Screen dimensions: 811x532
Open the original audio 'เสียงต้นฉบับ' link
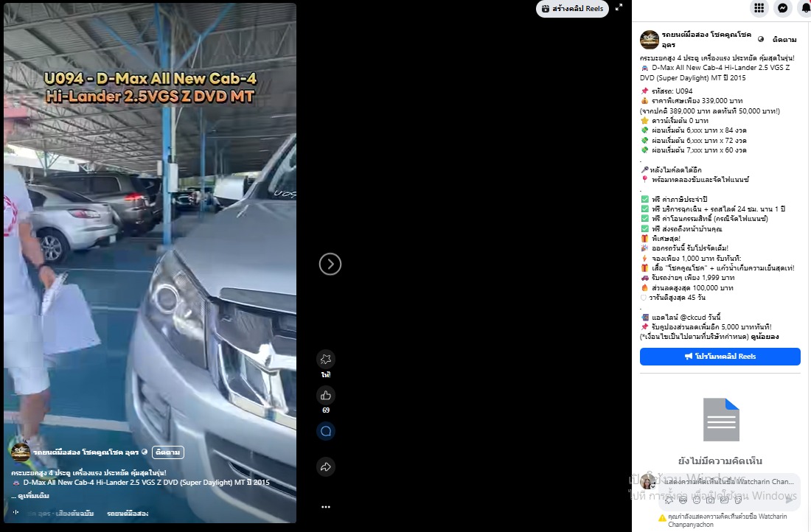74,514
